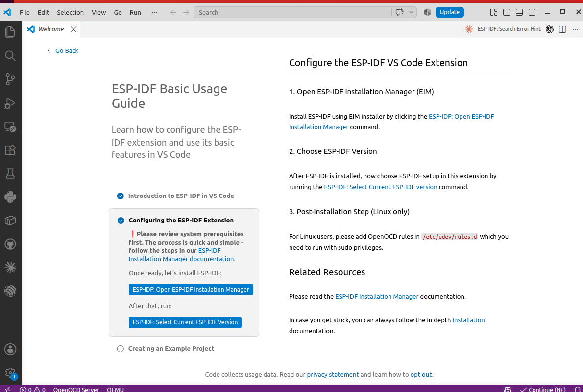
Task: Open the Edit menu
Action: [x=43, y=12]
